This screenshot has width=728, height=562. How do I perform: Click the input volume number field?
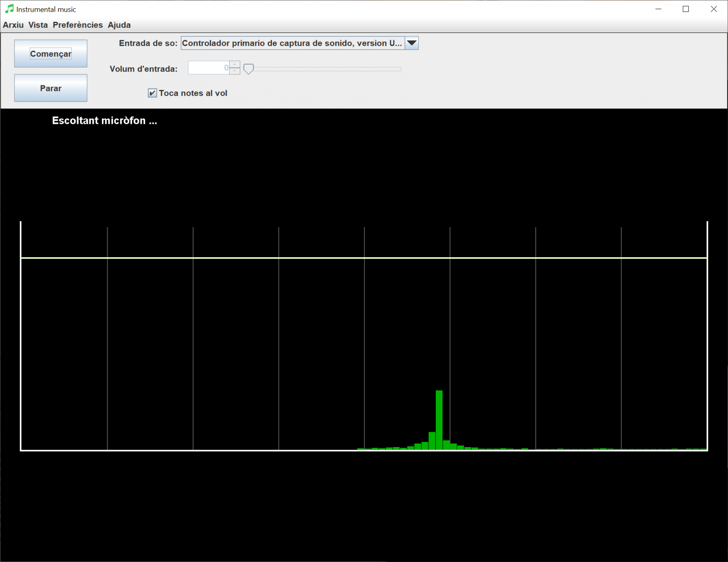tap(209, 68)
